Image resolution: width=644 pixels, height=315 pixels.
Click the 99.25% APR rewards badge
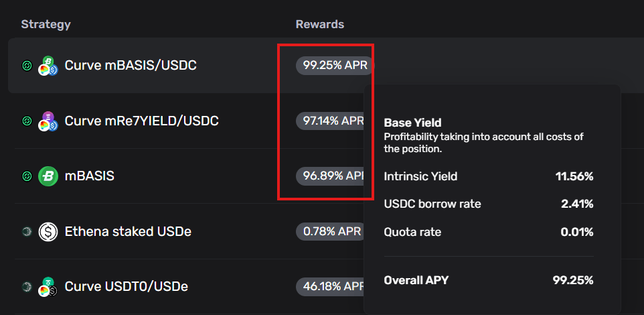pos(333,66)
